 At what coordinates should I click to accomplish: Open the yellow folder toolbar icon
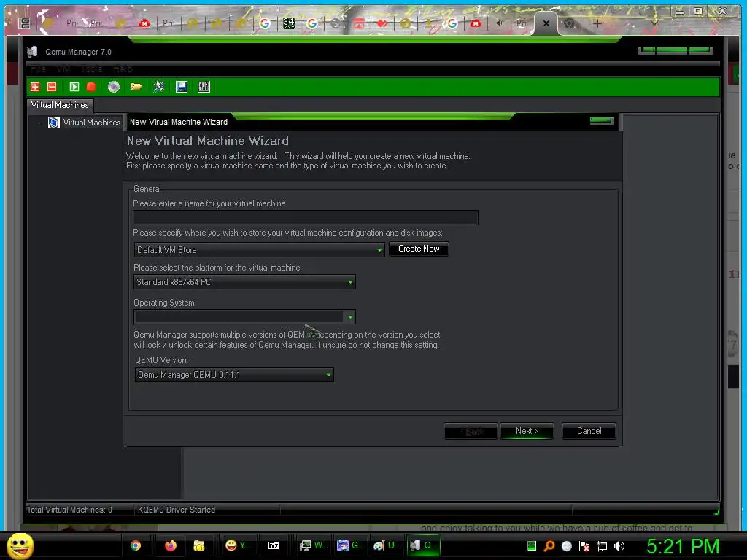(136, 87)
